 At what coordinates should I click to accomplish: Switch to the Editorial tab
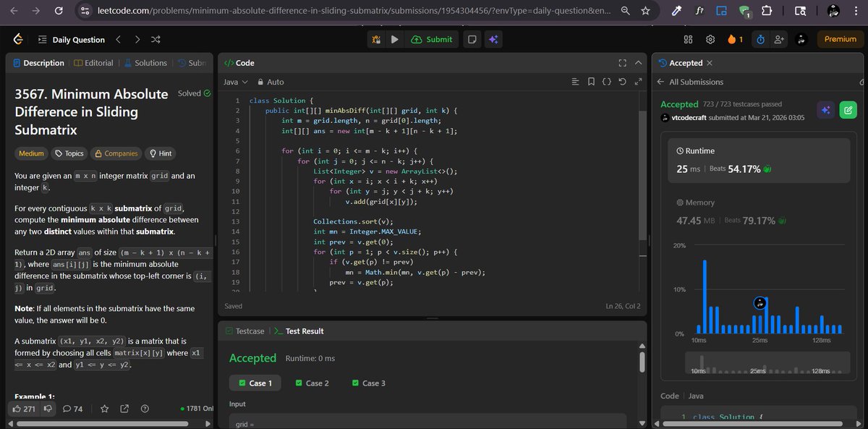coord(94,63)
